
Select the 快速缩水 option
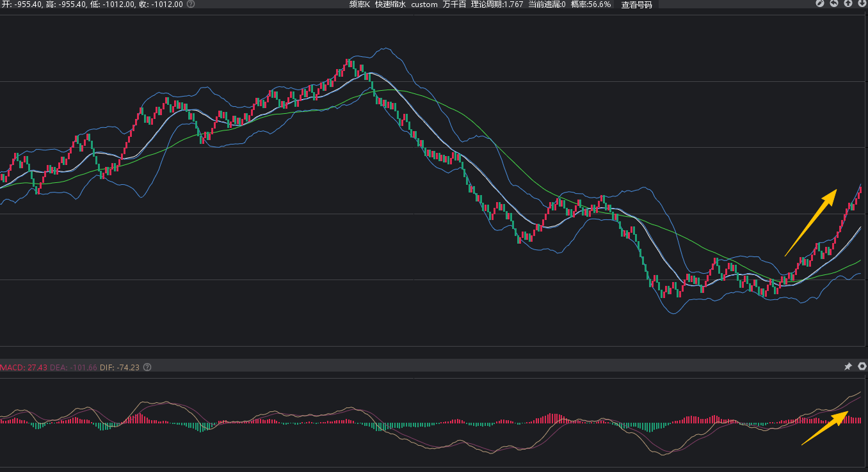pos(390,4)
